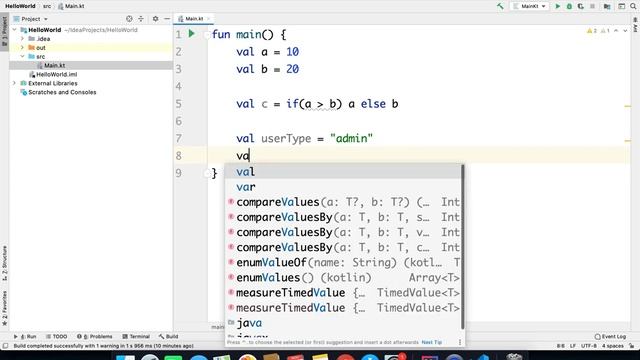Place cursor on line 5 code
Image resolution: width=640 pixels, height=360 pixels.
(x=317, y=104)
